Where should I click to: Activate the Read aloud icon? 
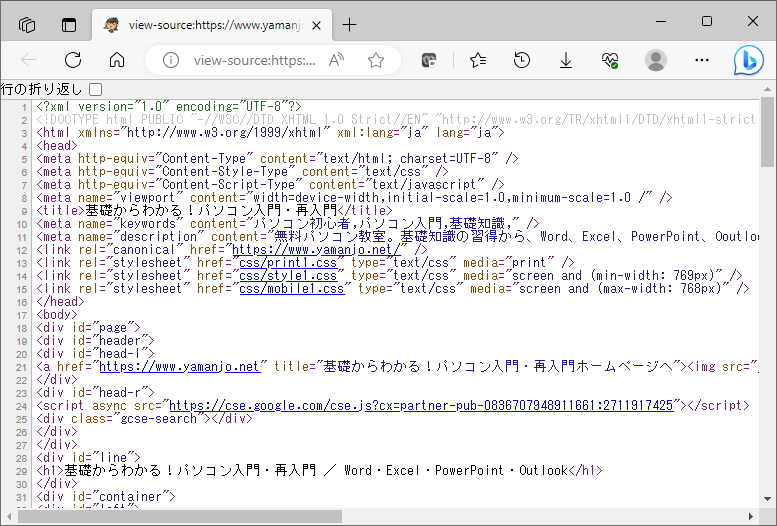[336, 60]
